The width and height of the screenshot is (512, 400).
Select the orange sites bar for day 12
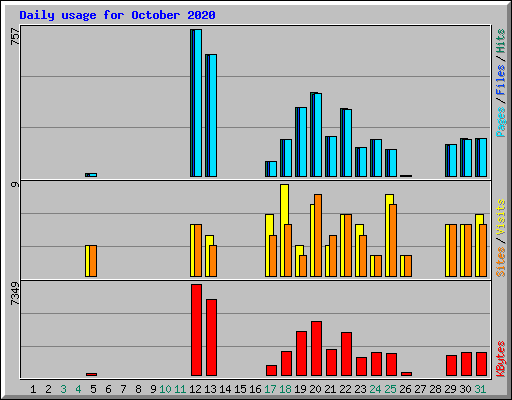pyautogui.click(x=198, y=250)
